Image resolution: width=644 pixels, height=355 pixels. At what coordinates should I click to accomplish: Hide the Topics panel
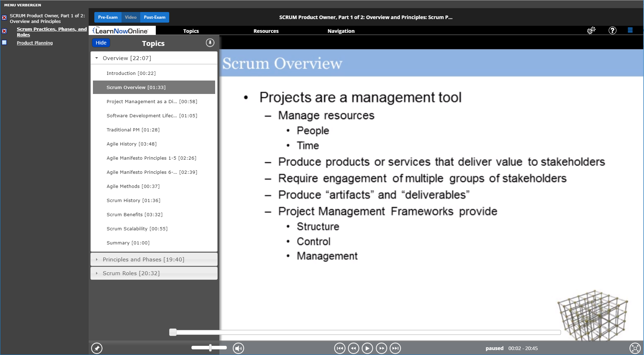tap(101, 42)
